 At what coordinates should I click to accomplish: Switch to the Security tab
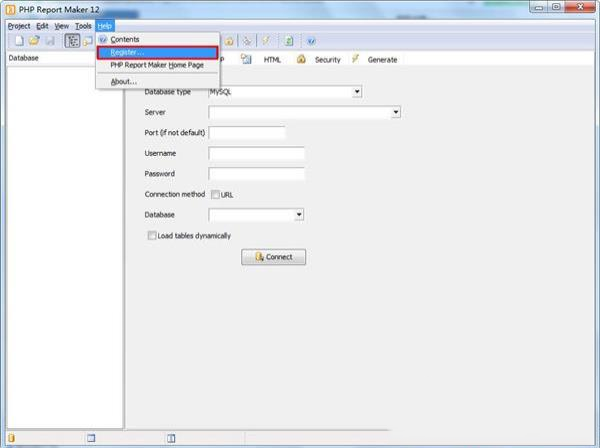(328, 60)
